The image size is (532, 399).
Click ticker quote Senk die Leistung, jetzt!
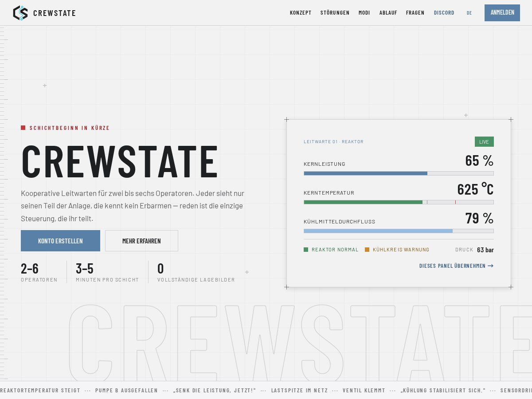[215, 391]
